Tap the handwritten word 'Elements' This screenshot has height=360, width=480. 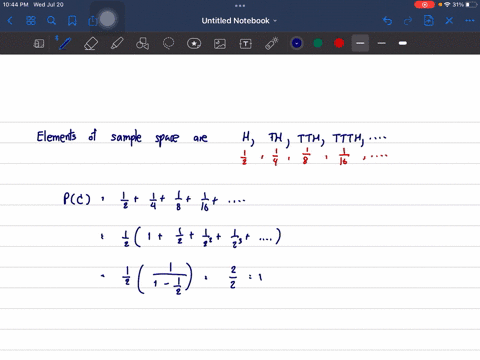pyautogui.click(x=56, y=136)
